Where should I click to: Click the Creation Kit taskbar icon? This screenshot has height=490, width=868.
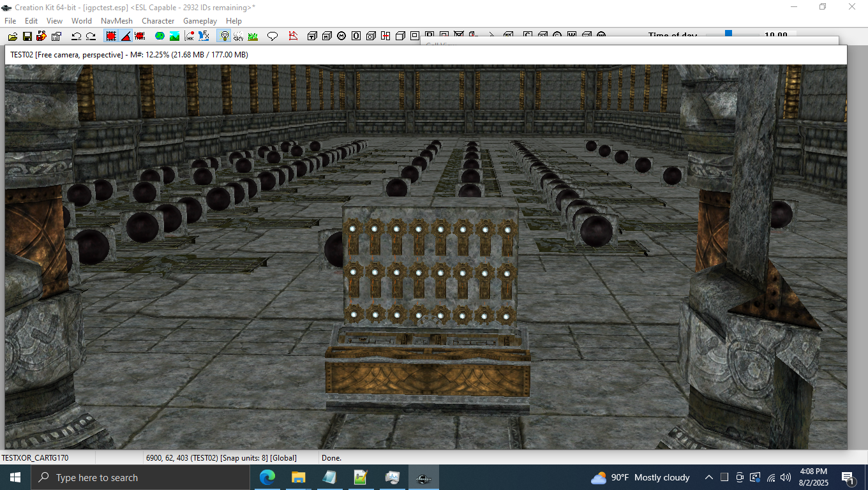tap(423, 477)
